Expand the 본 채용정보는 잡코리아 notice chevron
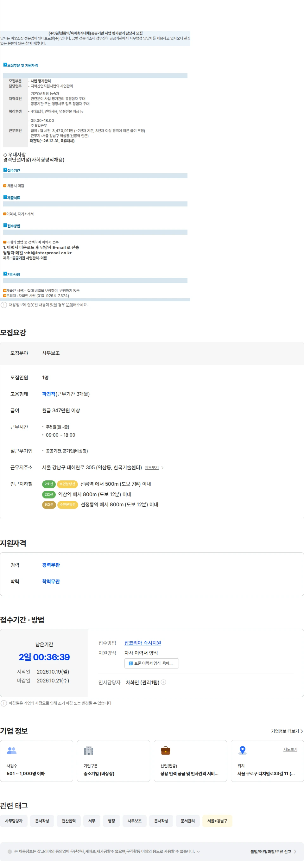This screenshot has width=304, height=868. [x=198, y=852]
